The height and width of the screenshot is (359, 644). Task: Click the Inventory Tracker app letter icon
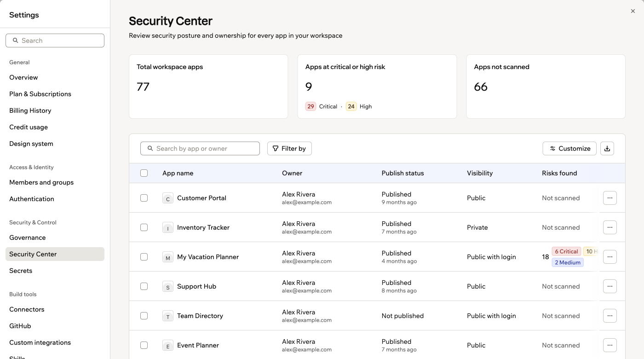point(168,228)
